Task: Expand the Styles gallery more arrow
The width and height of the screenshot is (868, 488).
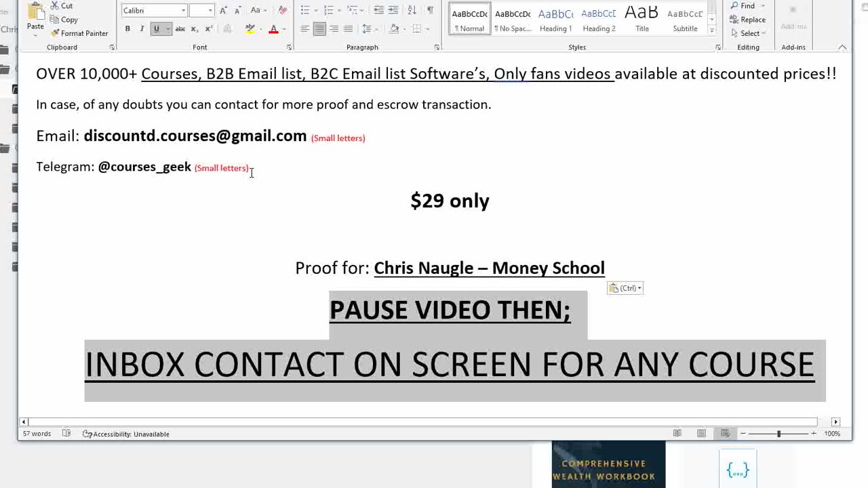Action: click(711, 30)
